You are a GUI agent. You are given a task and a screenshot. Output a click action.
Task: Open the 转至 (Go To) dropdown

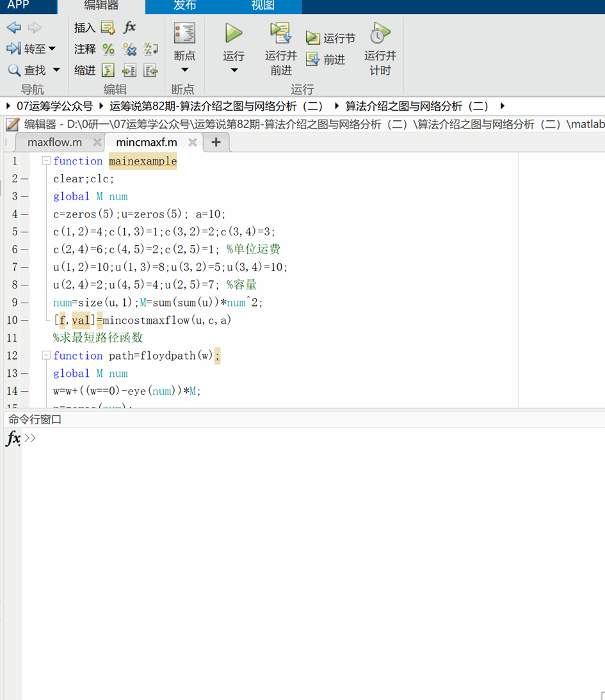point(51,48)
